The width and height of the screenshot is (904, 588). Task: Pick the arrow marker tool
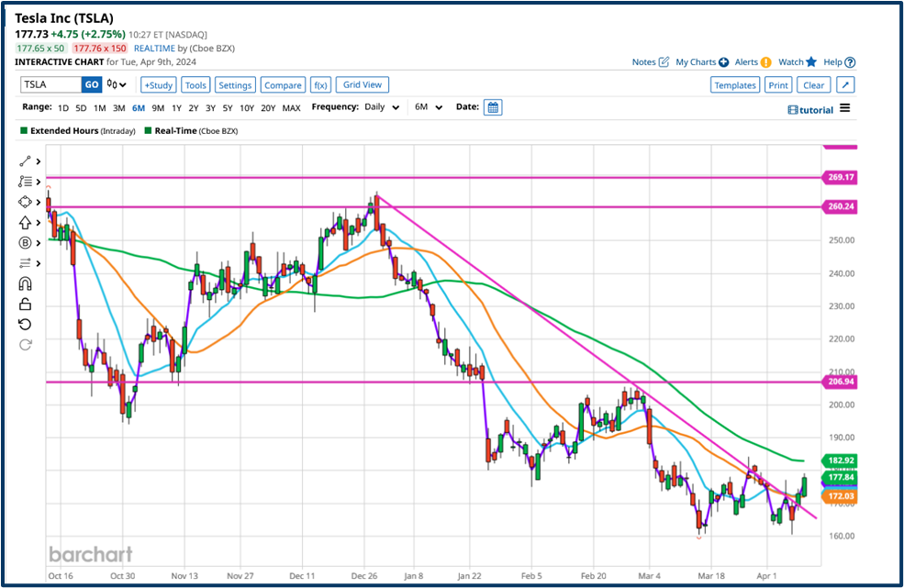point(25,222)
